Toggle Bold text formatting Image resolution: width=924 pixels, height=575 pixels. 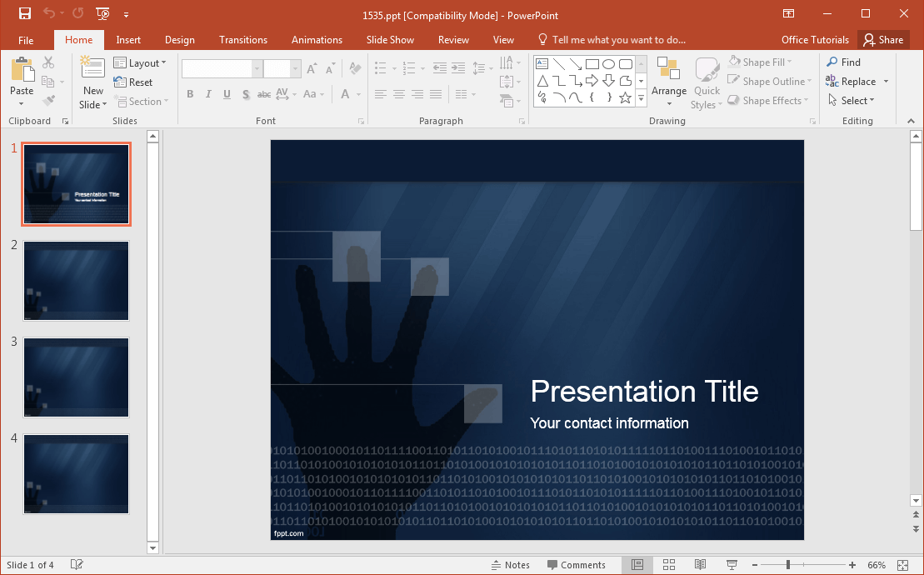tap(190, 94)
